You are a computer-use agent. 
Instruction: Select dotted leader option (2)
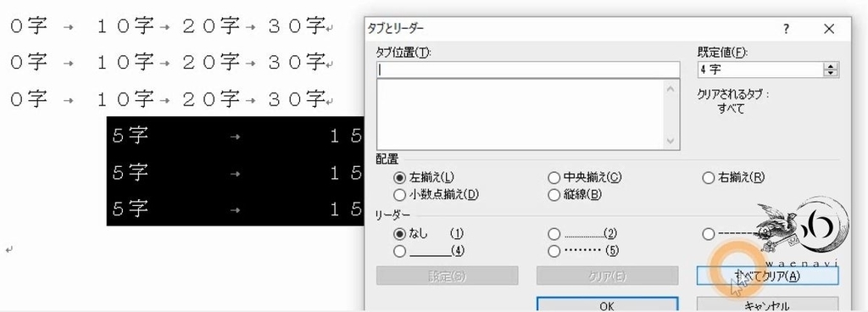tap(554, 233)
